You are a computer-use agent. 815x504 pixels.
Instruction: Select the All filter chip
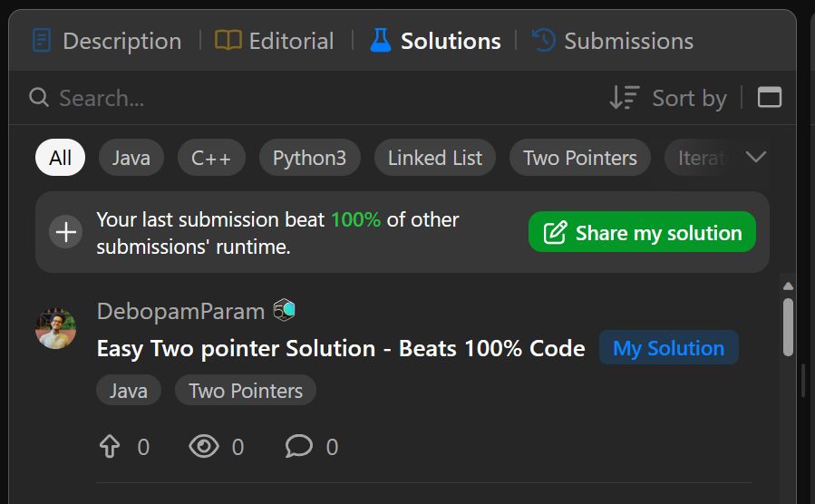pyautogui.click(x=61, y=158)
